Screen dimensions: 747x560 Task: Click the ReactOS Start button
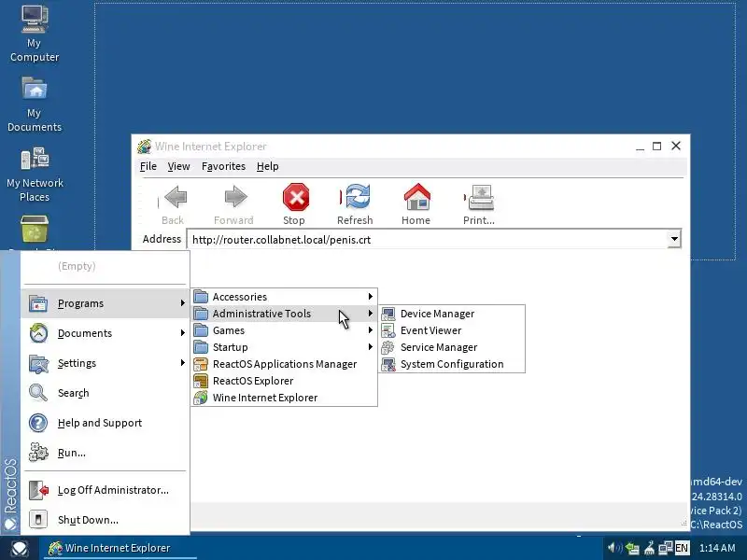(x=19, y=549)
